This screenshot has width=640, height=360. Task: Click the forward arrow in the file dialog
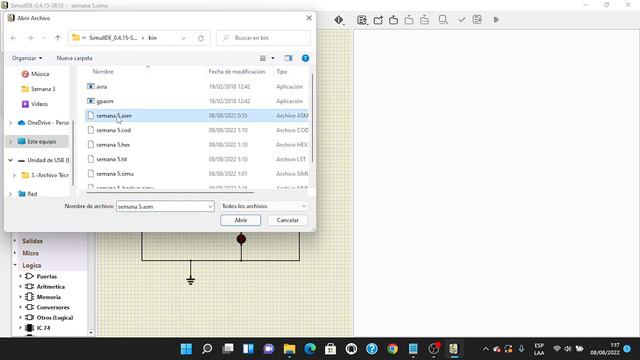(30, 38)
